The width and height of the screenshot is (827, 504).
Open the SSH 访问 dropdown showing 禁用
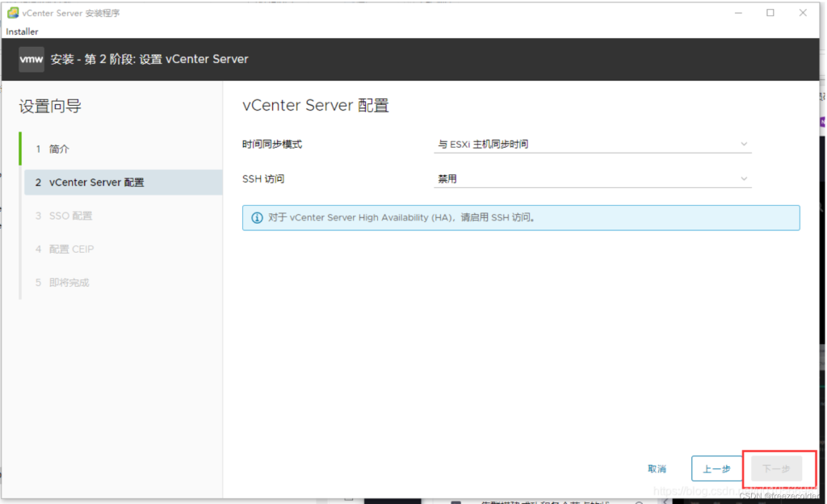coord(592,178)
